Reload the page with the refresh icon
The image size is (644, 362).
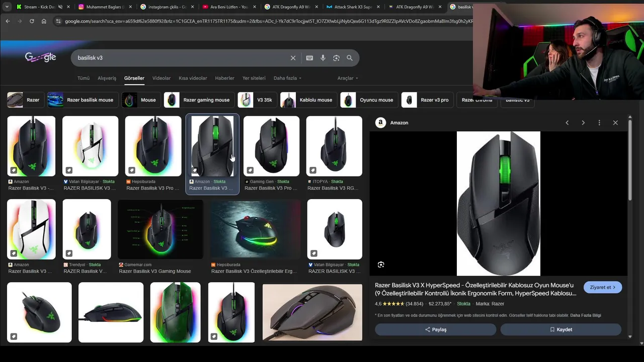point(32,21)
